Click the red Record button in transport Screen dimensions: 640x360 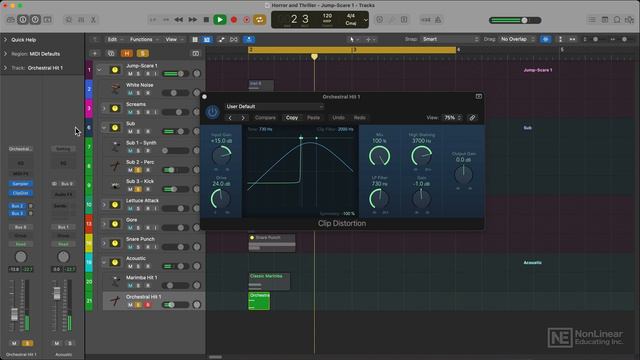tap(234, 20)
